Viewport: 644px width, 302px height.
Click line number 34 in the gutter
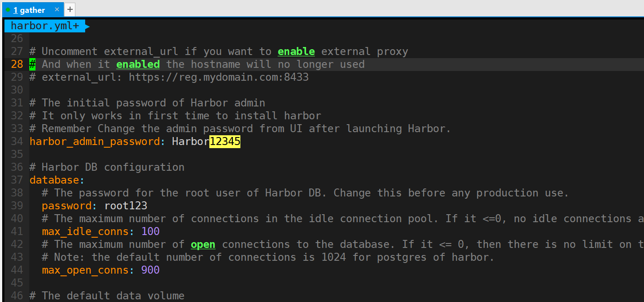(16, 141)
